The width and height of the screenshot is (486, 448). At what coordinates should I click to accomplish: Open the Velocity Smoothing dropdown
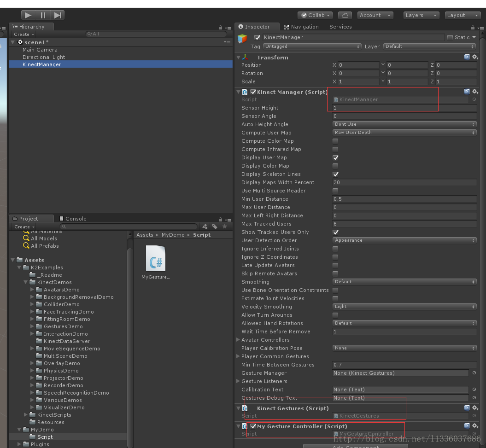(x=404, y=307)
